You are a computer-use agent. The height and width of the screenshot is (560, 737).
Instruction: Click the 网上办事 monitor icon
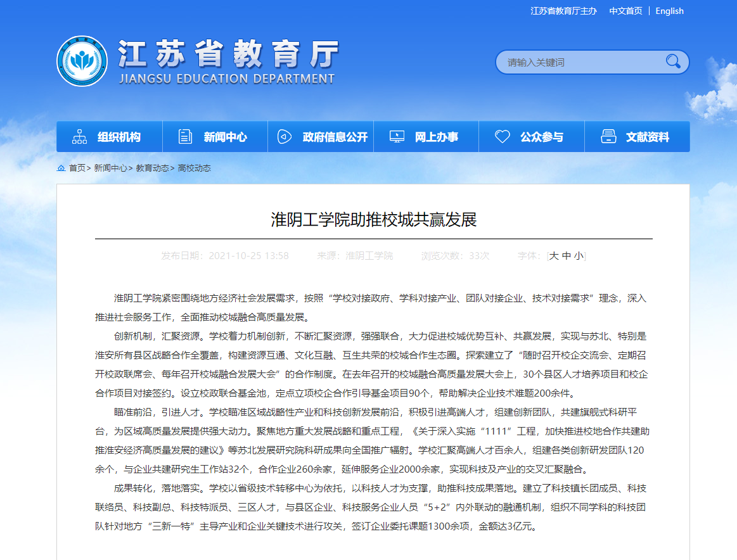point(397,137)
